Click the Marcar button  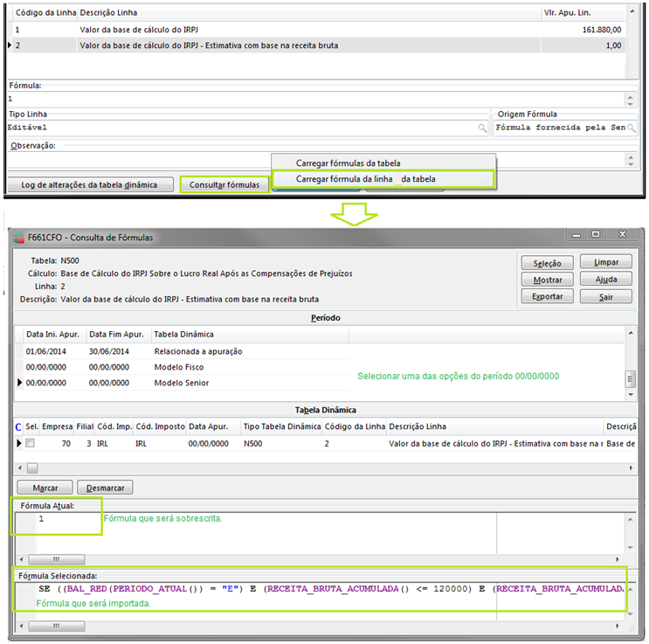click(x=45, y=488)
